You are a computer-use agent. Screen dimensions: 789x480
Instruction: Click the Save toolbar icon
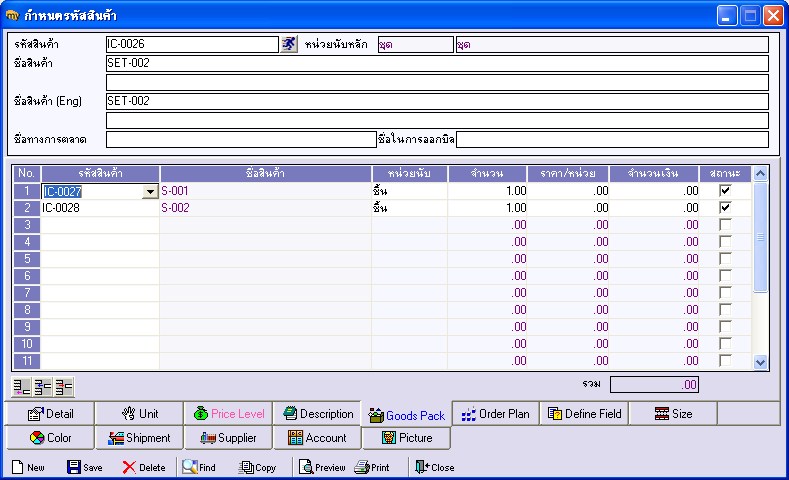(74, 467)
